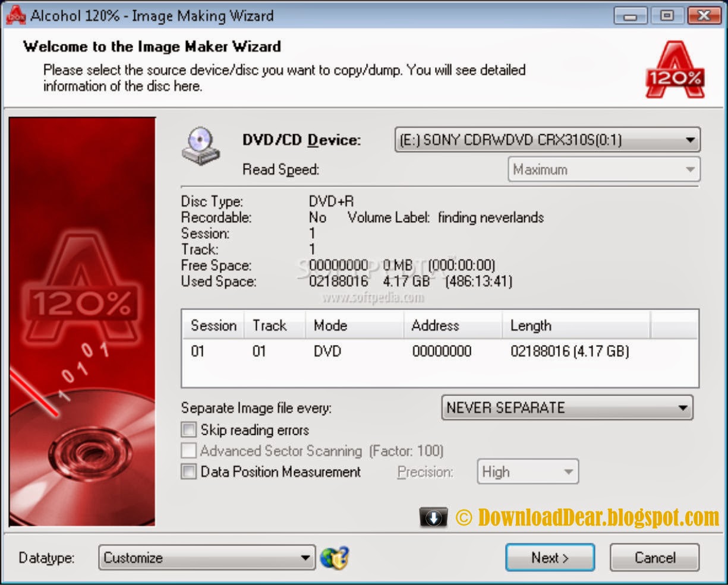Screen dimensions: 728x585
Task: Click the Next button
Action: (x=550, y=557)
